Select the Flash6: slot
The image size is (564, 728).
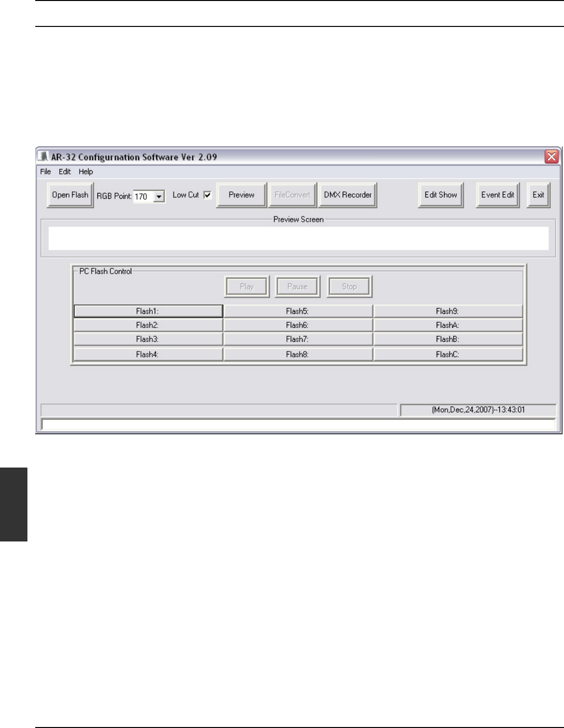point(298,325)
